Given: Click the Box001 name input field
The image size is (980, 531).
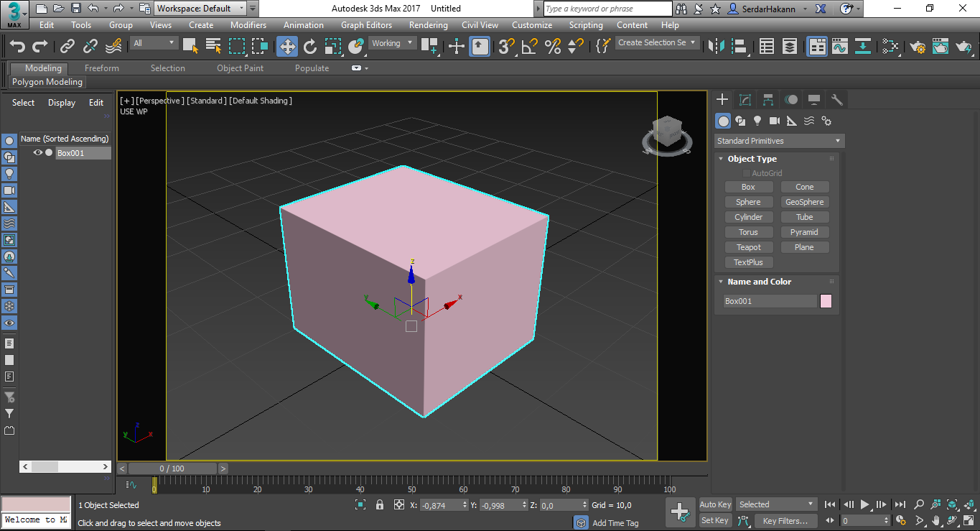Looking at the screenshot, I should [x=770, y=301].
